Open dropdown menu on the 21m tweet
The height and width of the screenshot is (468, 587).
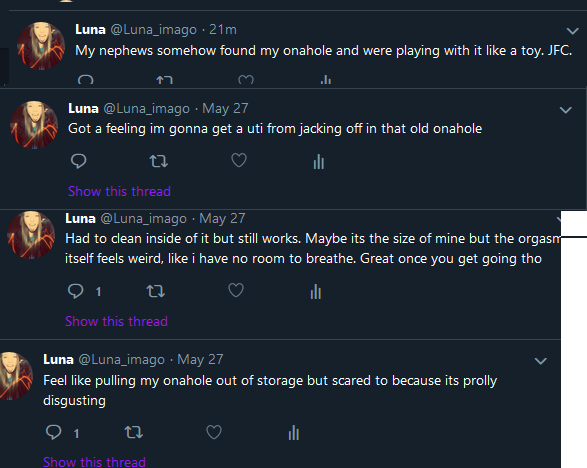coord(572,31)
